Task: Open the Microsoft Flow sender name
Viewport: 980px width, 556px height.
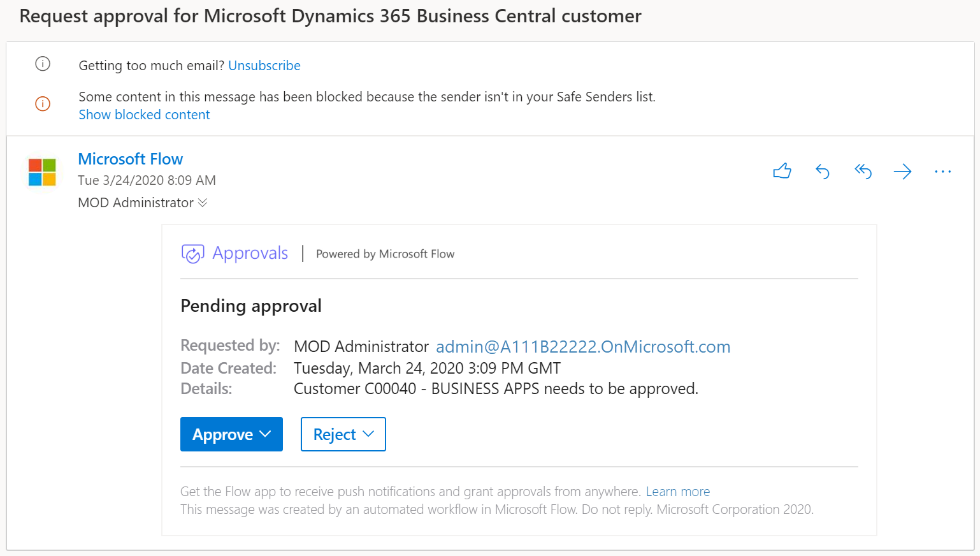Action: 130,159
